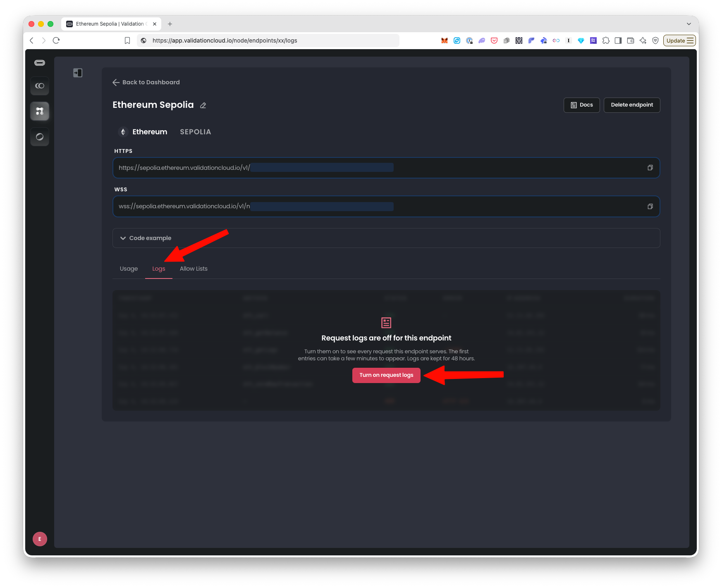Image resolution: width=722 pixels, height=588 pixels.
Task: Open the browser wallet icon
Action: click(631, 40)
